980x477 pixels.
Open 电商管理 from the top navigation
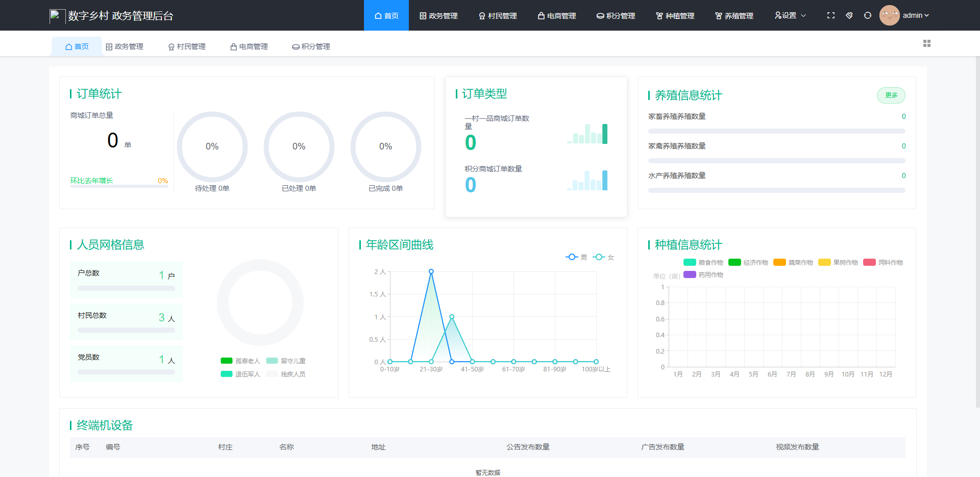[x=556, y=15]
